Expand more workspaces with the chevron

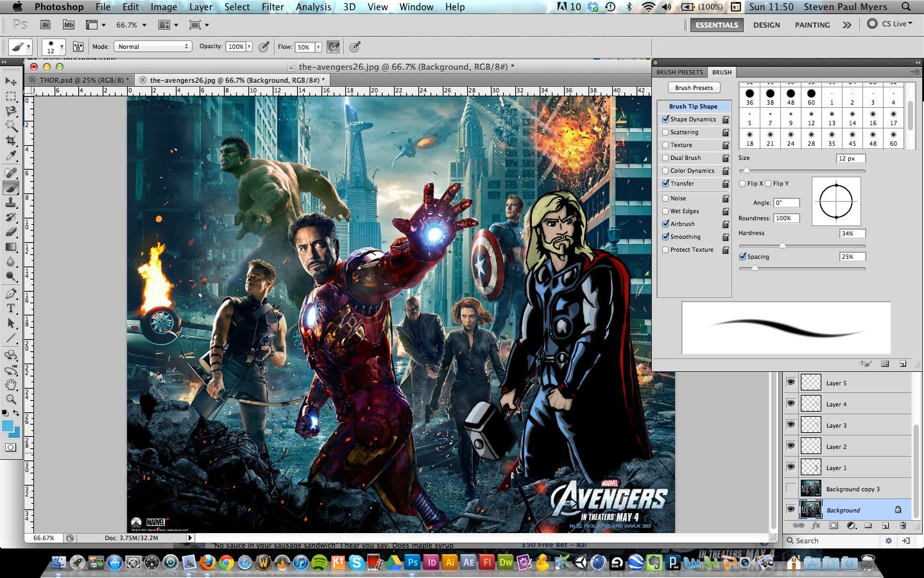(x=847, y=25)
